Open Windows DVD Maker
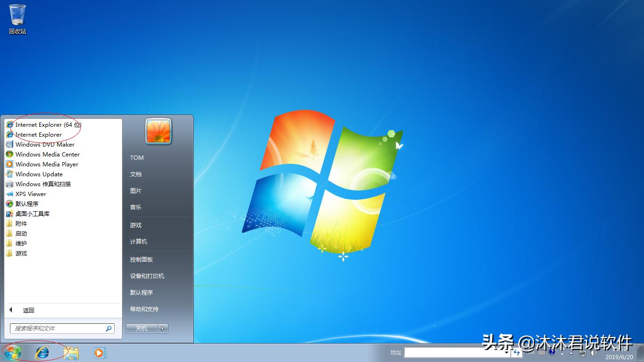644x362 pixels. (x=44, y=144)
